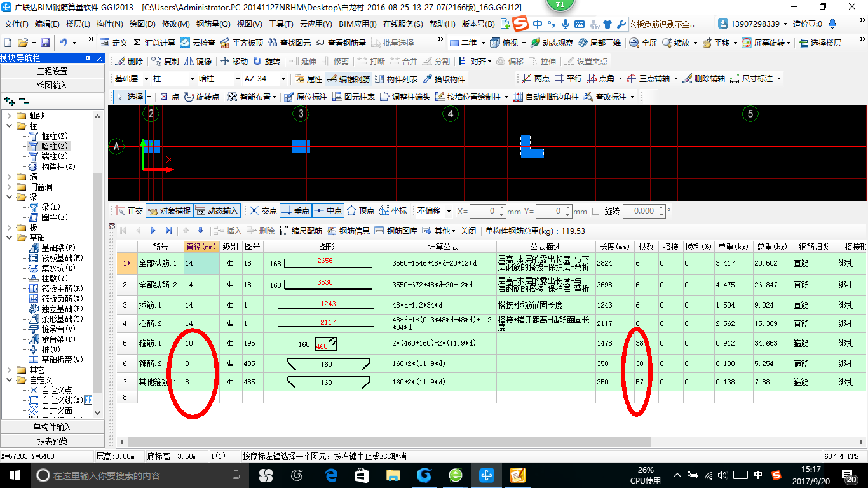Click the horizontal scrollbar of rebar table

pos(390,442)
